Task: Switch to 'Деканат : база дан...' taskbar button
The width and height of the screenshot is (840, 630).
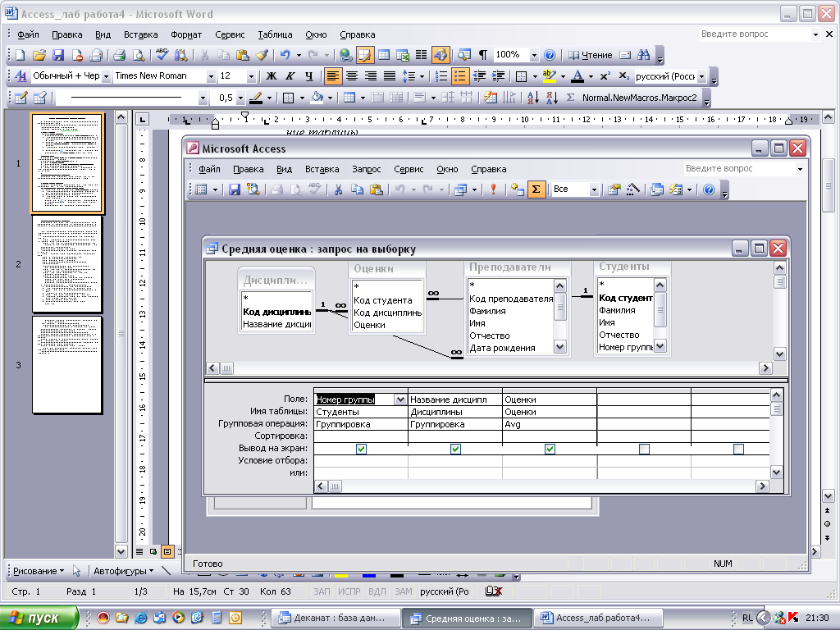Action: 336,618
